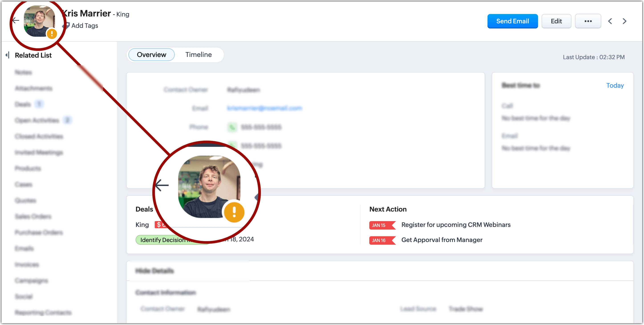Open Get Apporval from Manager task

click(442, 240)
